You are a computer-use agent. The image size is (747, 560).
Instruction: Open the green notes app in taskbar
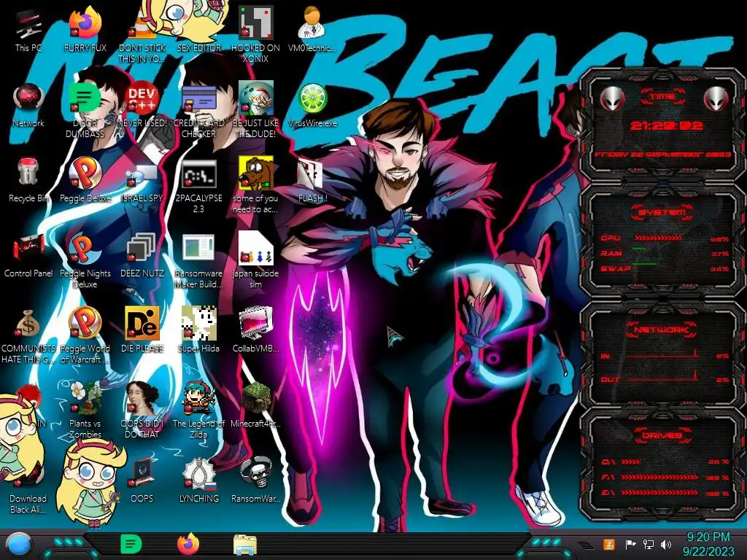131,544
